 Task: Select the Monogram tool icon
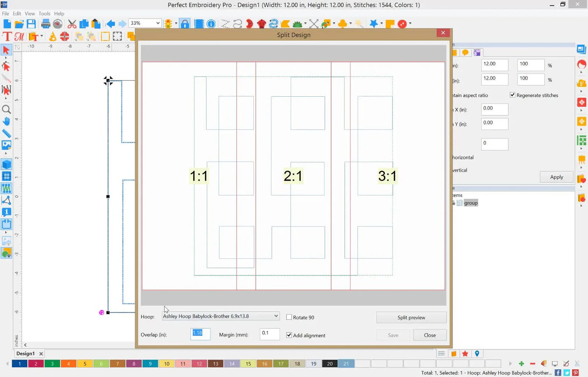tap(19, 36)
